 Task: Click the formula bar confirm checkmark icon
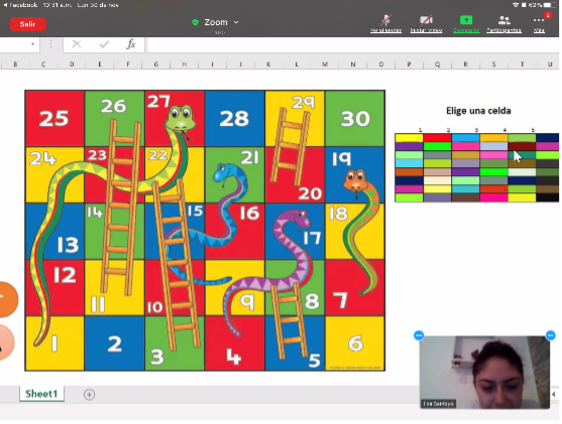[104, 44]
